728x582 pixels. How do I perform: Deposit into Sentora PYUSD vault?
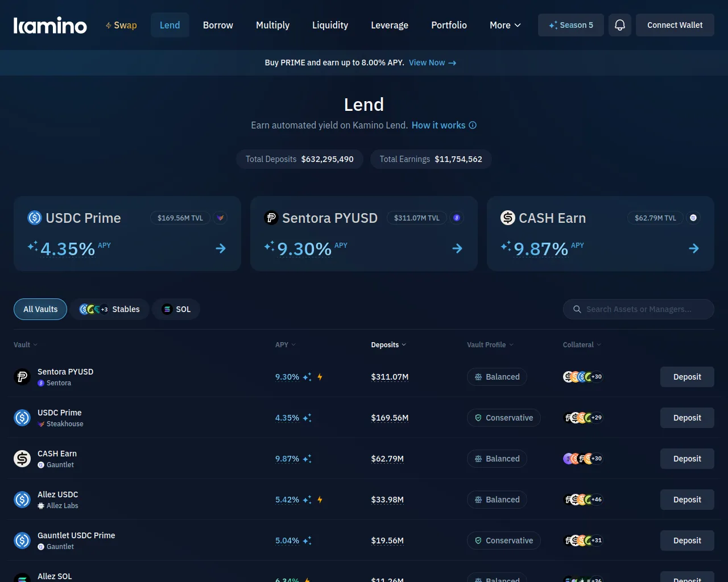tap(687, 377)
